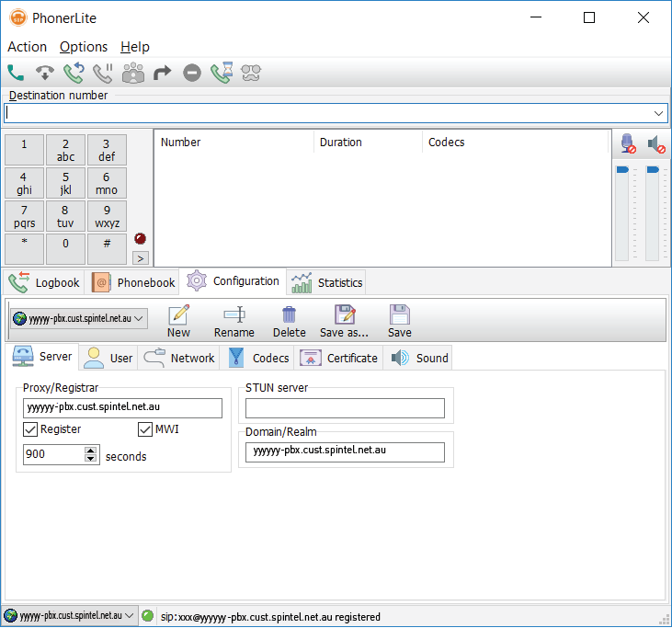Mute the microphone
This screenshot has width=672, height=628.
[628, 143]
